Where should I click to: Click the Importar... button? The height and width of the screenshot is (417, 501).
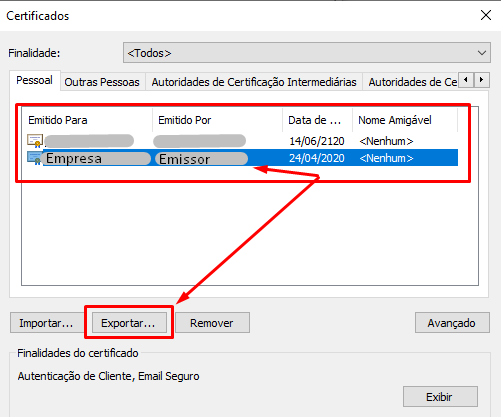point(46,323)
